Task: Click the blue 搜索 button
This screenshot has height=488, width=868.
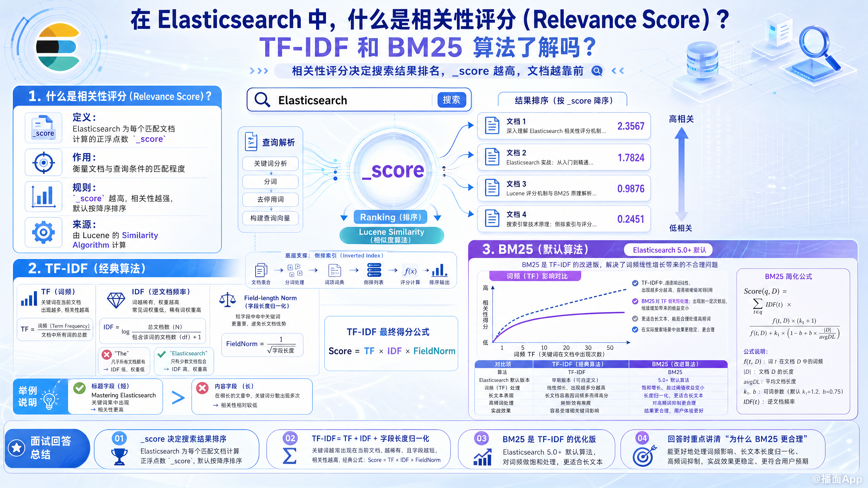Action: click(x=451, y=100)
